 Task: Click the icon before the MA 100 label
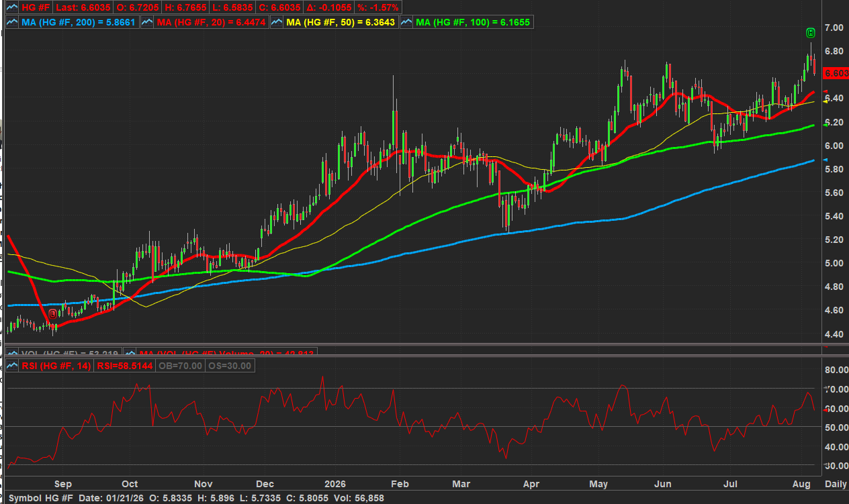(406, 22)
